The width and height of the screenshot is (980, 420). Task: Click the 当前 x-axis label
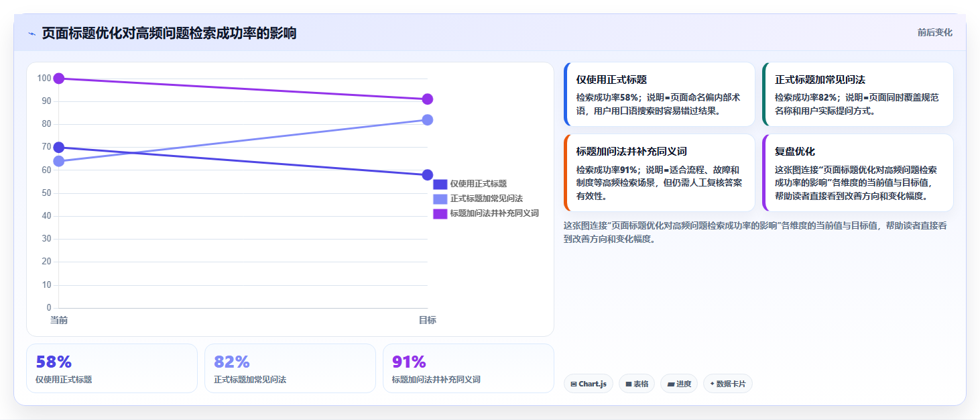(59, 320)
